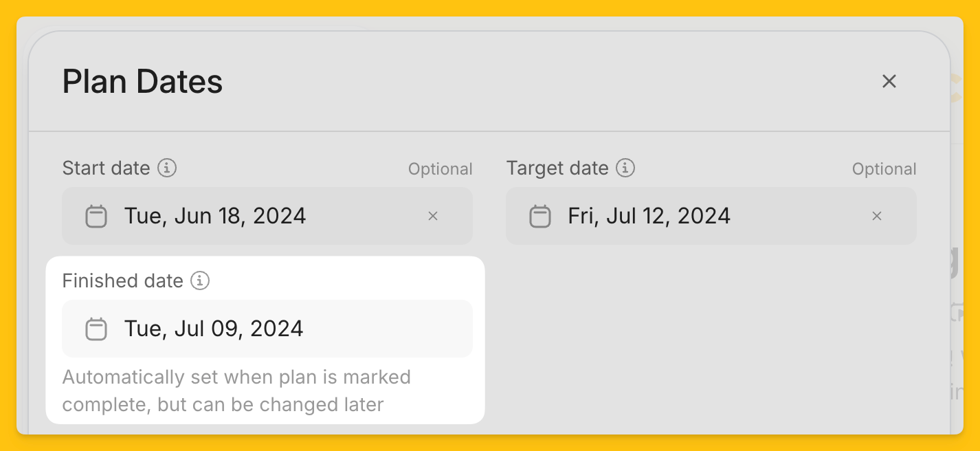Click Optional text beside Start date
The height and width of the screenshot is (451, 980).
click(x=441, y=169)
